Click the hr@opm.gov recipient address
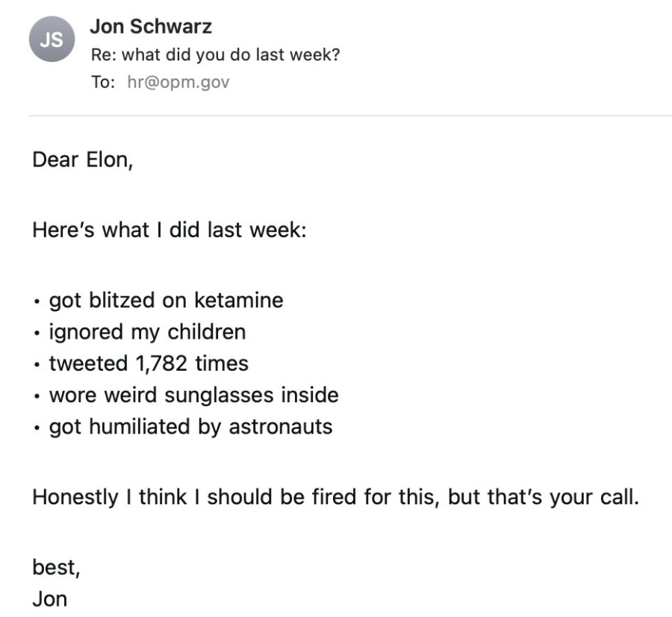 (178, 82)
